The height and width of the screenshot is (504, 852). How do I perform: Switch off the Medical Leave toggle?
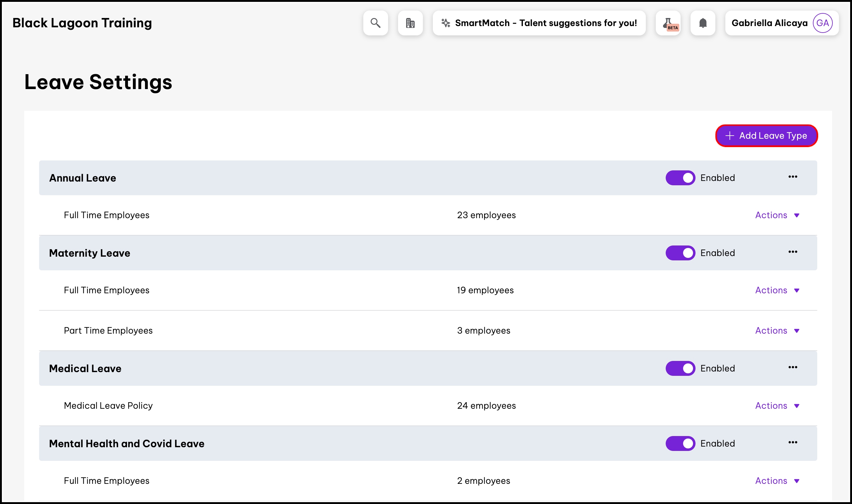pyautogui.click(x=680, y=368)
